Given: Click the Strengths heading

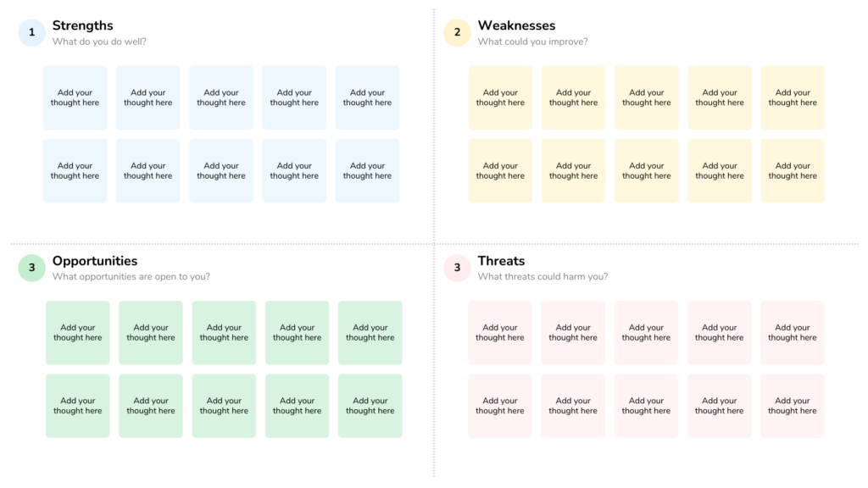Looking at the screenshot, I should click(82, 25).
